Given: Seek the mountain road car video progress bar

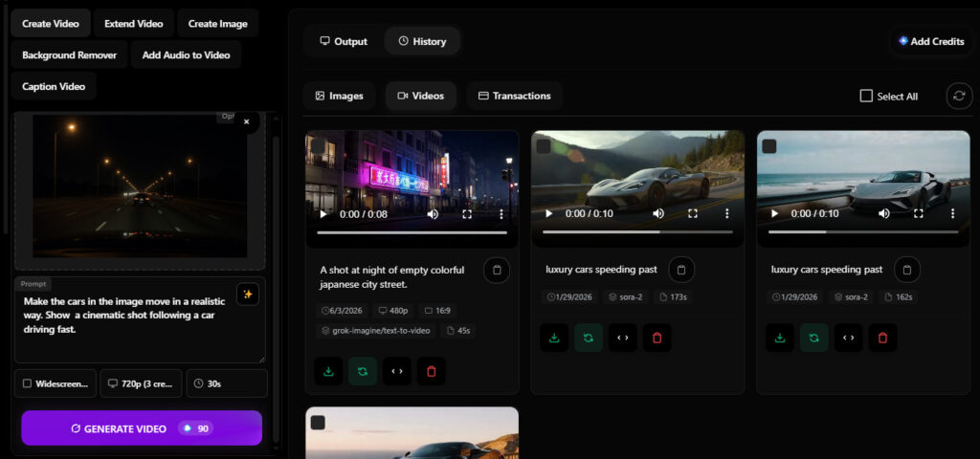Looking at the screenshot, I should pos(637,231).
